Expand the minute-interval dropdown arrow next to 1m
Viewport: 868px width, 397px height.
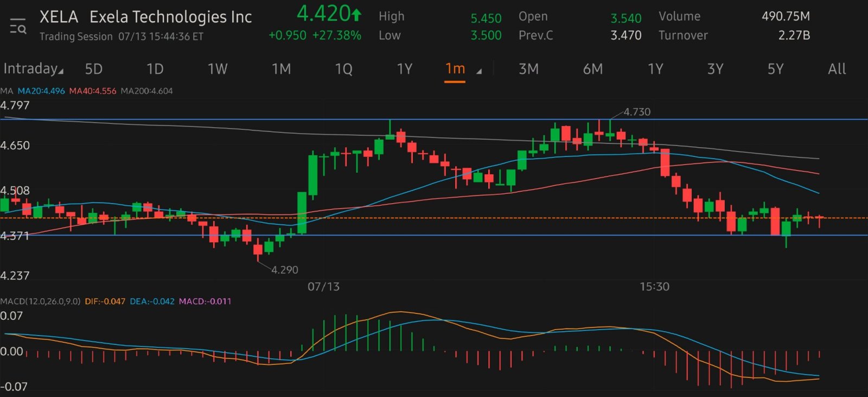(479, 71)
